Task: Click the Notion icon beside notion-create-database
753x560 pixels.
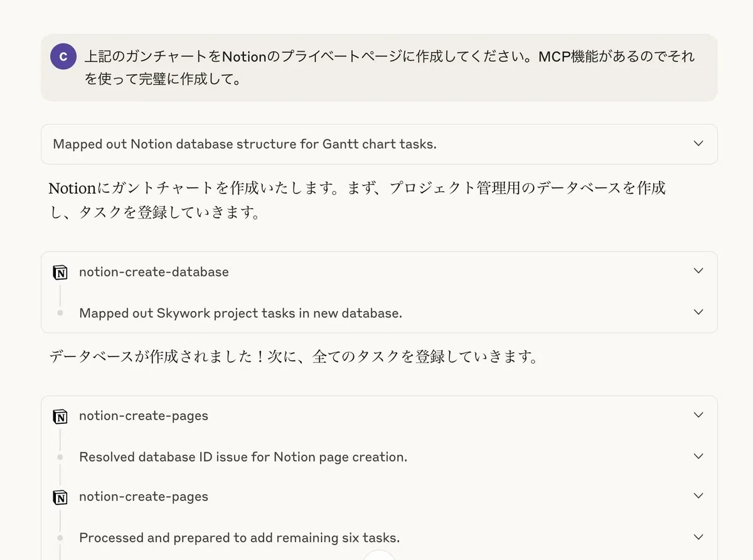Action: [x=60, y=272]
